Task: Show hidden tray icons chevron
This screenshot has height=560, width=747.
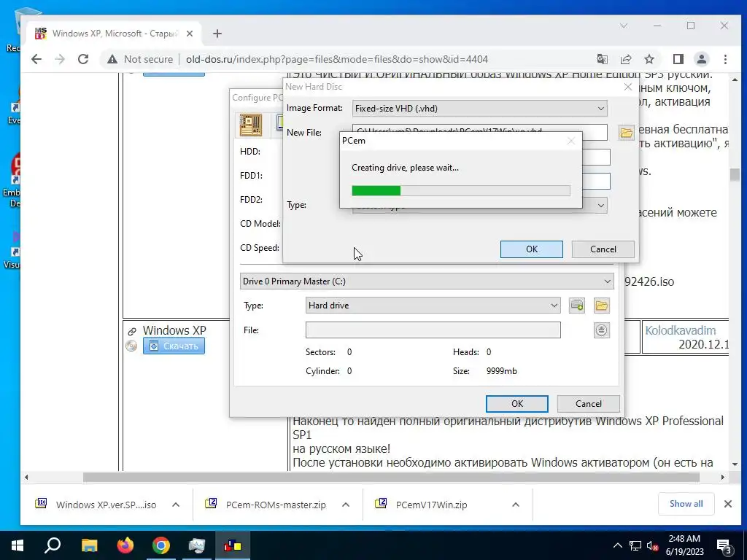Action: [x=617, y=545]
